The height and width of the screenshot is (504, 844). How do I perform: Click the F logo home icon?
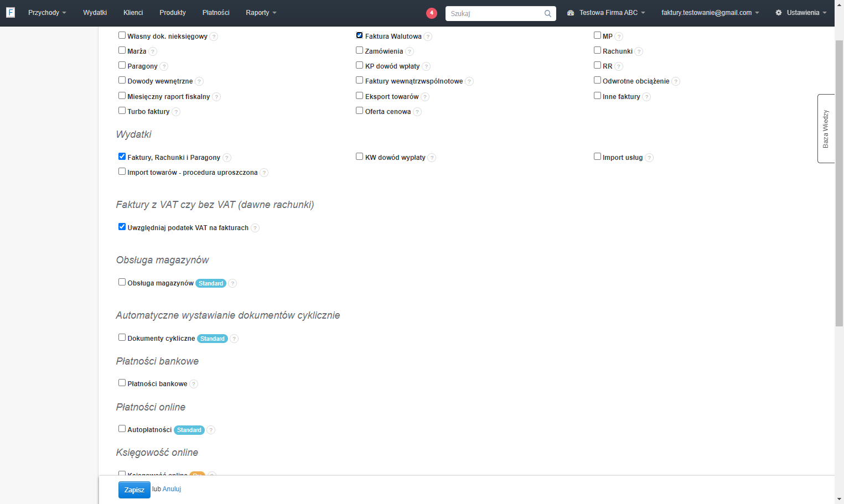click(x=11, y=12)
